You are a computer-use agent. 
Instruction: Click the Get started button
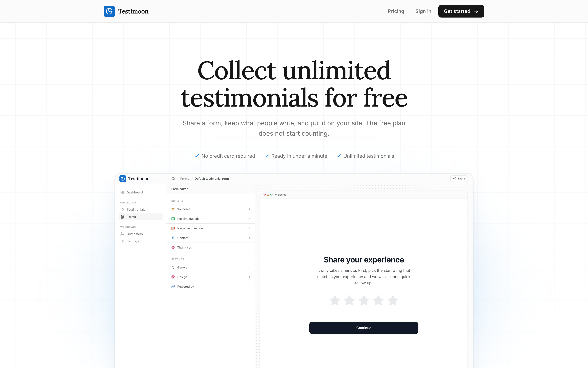point(461,11)
